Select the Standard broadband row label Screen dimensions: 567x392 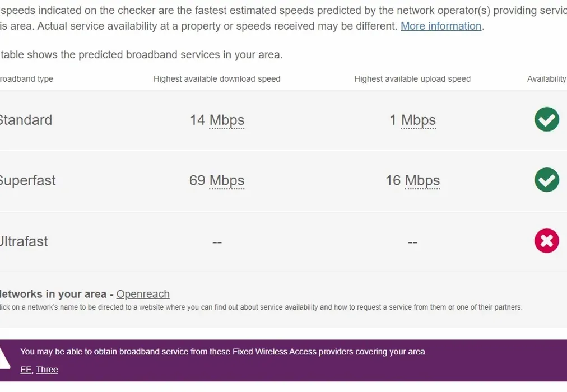coord(26,120)
